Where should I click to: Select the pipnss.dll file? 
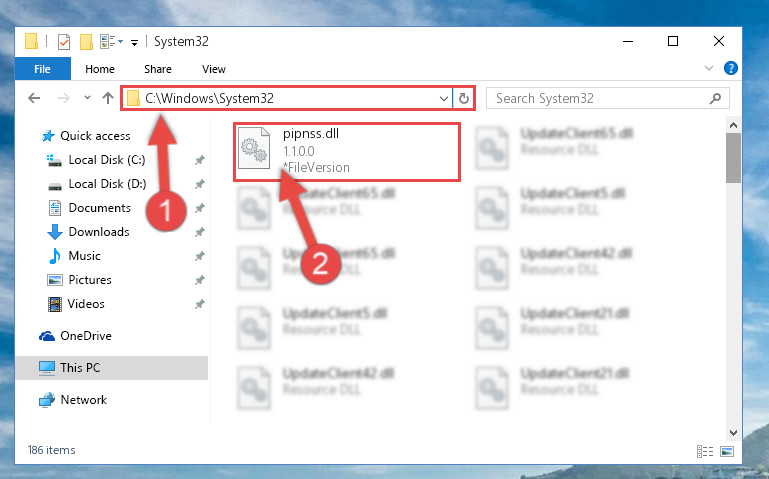click(x=346, y=151)
